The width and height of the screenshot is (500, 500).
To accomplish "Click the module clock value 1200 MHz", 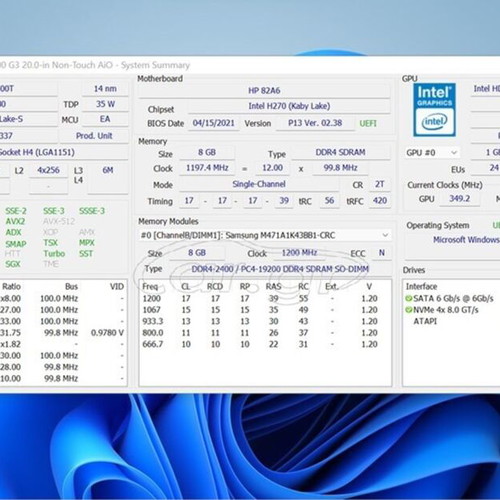I will (x=299, y=253).
